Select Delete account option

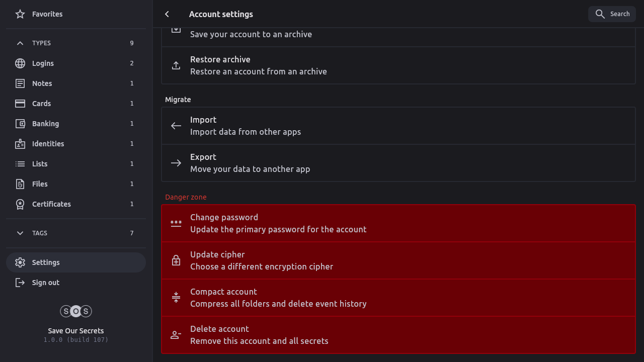[x=398, y=335]
